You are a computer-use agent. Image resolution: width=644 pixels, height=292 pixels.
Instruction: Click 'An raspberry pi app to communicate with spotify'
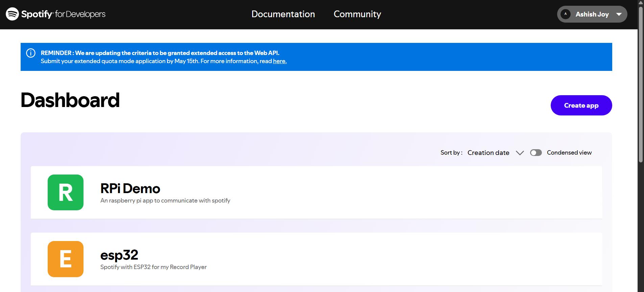pos(165,201)
